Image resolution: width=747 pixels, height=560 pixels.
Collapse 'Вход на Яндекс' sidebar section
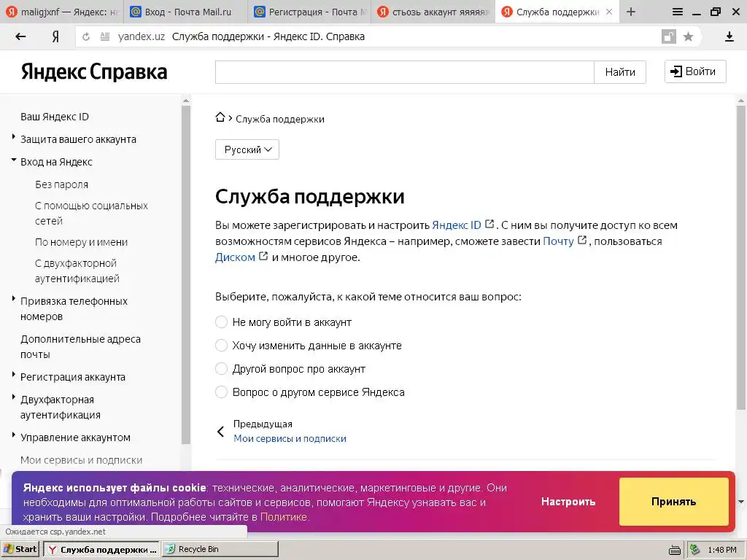tap(13, 160)
